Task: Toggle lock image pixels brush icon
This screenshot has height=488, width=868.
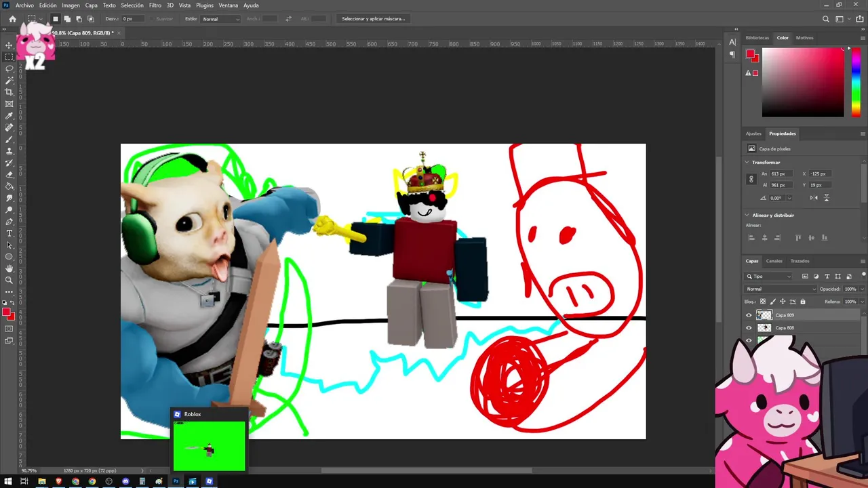Action: tap(773, 302)
